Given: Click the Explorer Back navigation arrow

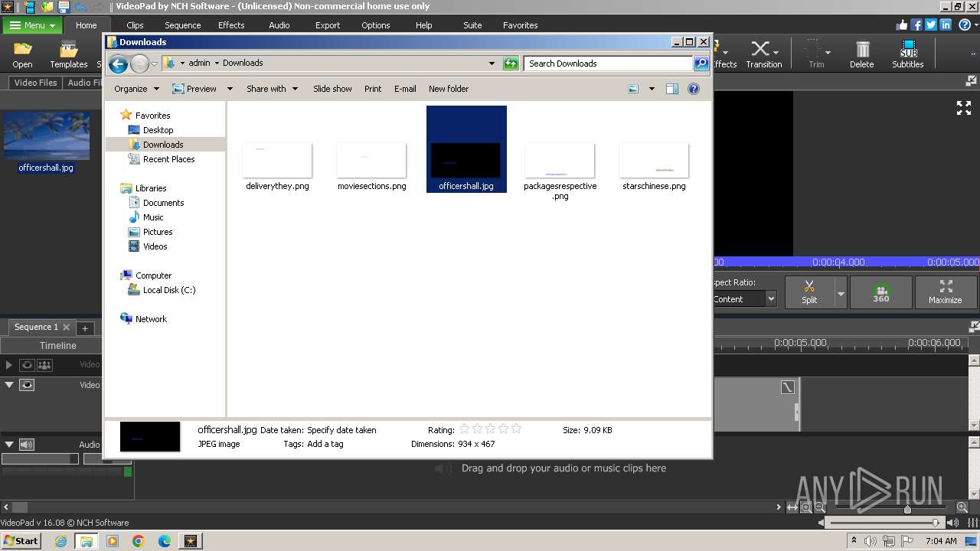Looking at the screenshot, I should pyautogui.click(x=118, y=64).
